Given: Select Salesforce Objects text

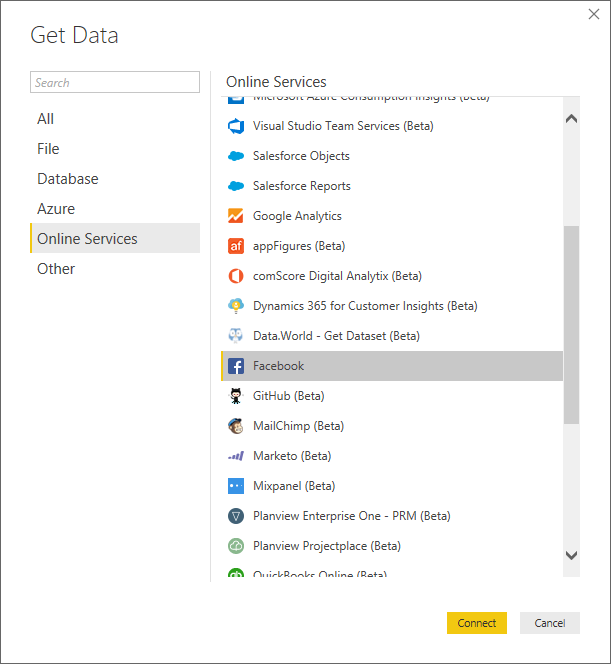Looking at the screenshot, I should (x=301, y=156).
